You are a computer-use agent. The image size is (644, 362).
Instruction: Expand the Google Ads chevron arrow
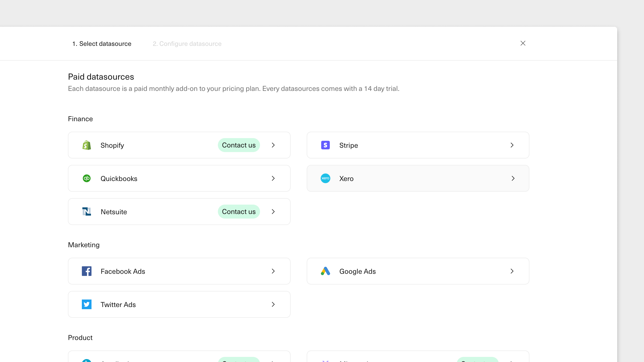point(512,271)
